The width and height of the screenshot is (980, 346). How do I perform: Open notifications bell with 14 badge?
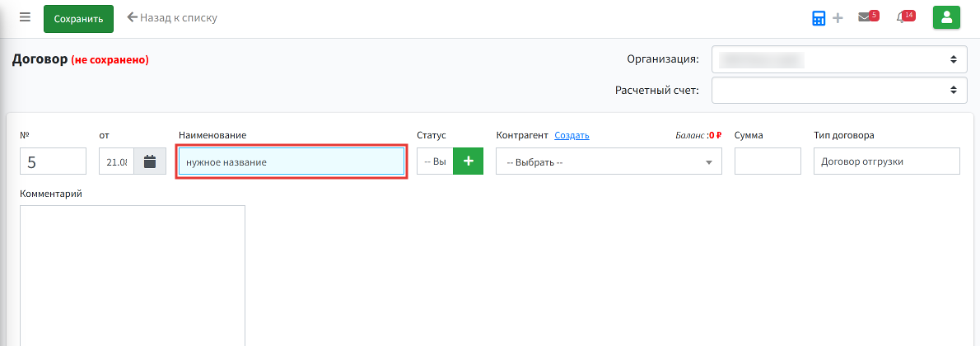click(x=905, y=17)
